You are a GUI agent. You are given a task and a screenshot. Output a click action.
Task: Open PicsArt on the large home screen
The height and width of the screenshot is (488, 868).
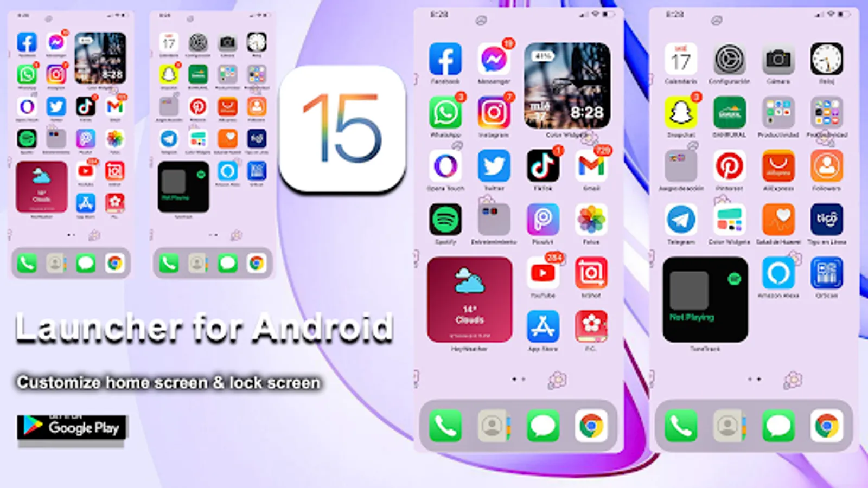tap(542, 220)
